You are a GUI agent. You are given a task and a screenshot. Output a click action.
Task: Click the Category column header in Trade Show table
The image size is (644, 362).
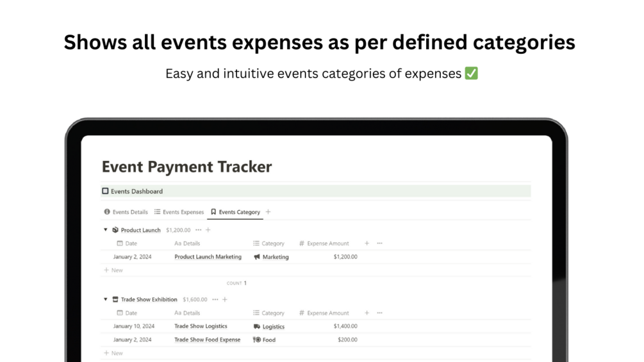coord(268,313)
